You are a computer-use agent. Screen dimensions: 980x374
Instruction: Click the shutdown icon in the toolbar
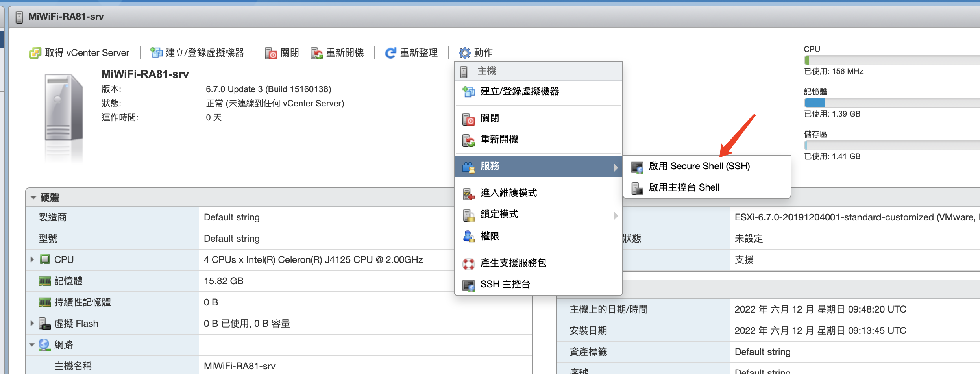(x=271, y=53)
